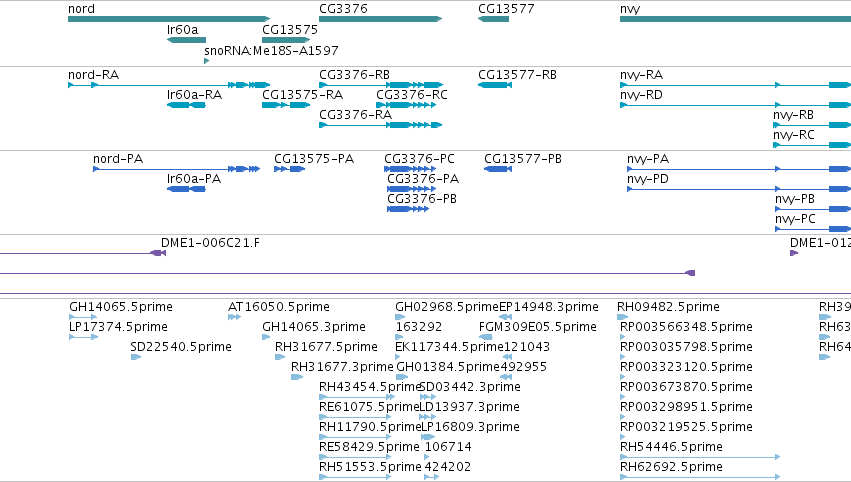This screenshot has width=851, height=482.
Task: Click the RH54446.5prime EST label
Action: (x=671, y=447)
